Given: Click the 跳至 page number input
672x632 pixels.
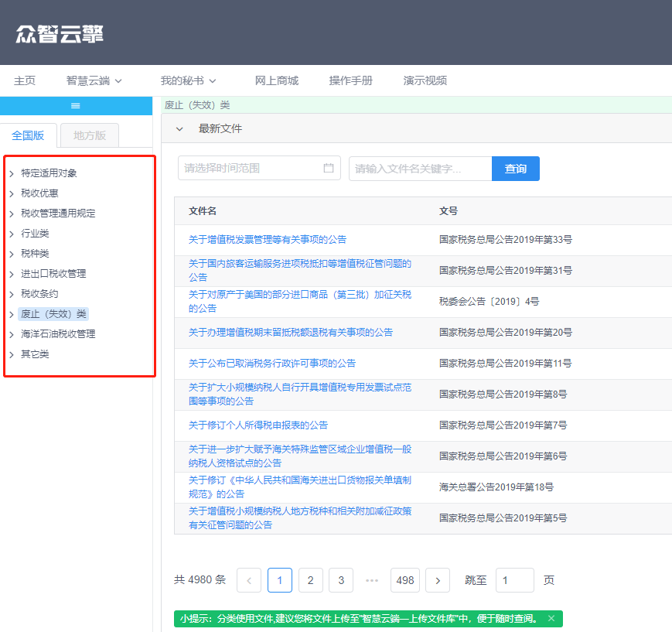Looking at the screenshot, I should pyautogui.click(x=515, y=580).
